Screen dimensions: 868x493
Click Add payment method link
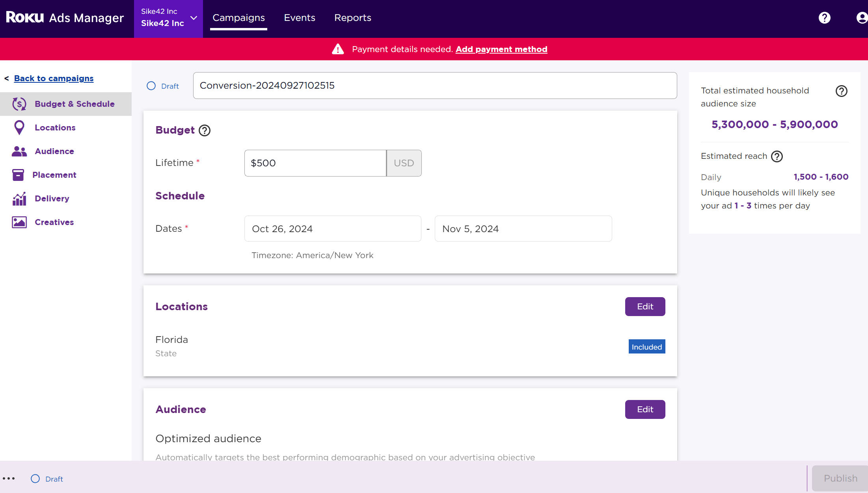tap(501, 49)
